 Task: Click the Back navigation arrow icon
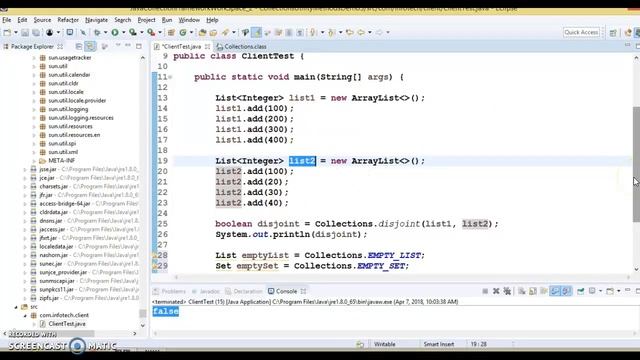pos(361,32)
